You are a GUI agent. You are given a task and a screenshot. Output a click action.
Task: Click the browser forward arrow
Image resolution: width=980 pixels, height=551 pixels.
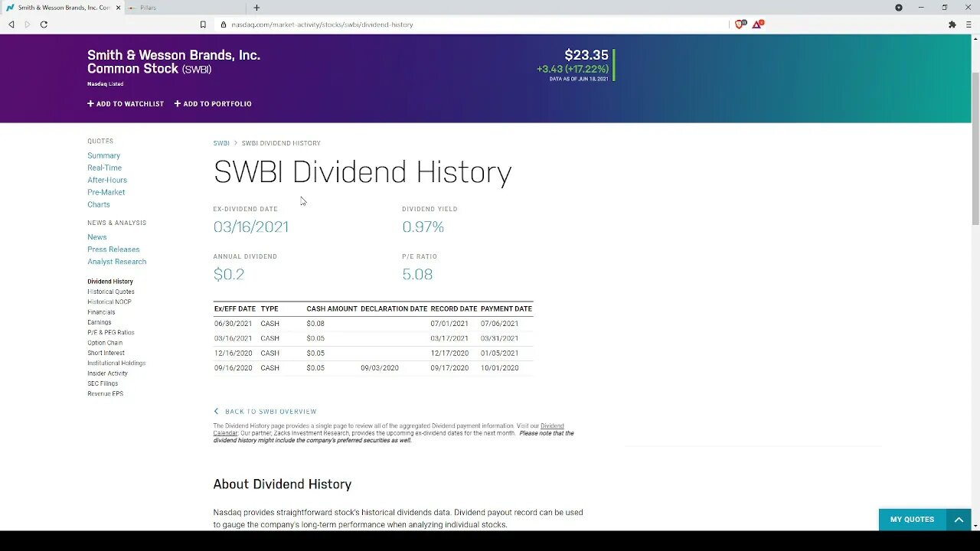[x=27, y=24]
